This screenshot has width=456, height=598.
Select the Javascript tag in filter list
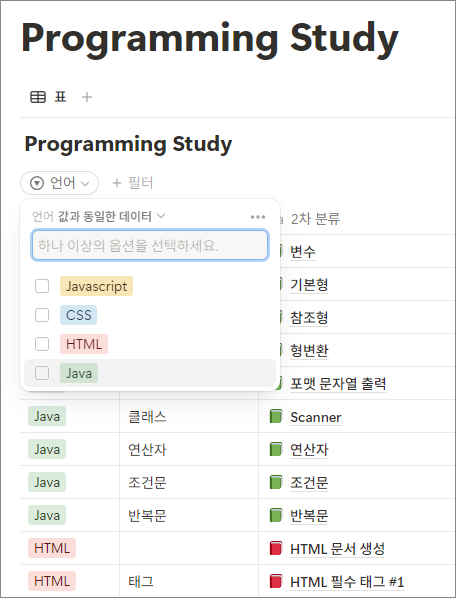click(96, 286)
